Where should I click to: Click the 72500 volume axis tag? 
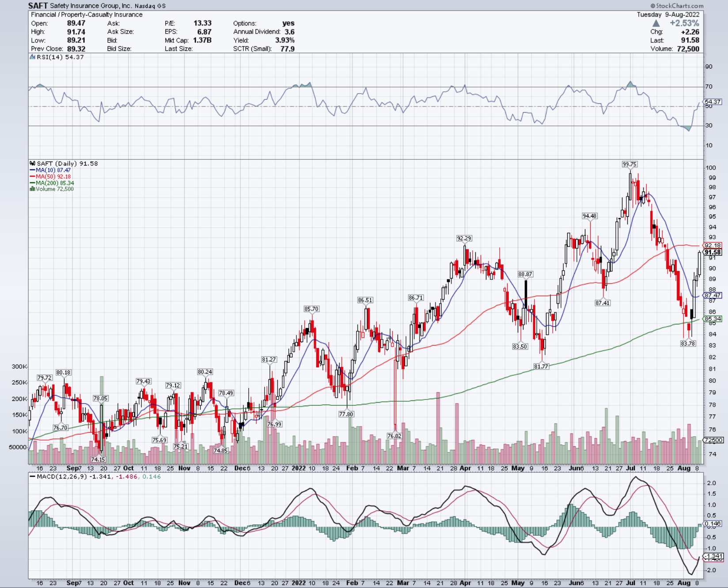(x=713, y=440)
